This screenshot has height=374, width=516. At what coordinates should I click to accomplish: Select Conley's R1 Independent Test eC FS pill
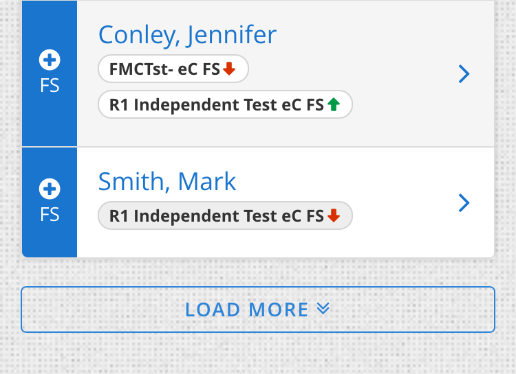(225, 104)
